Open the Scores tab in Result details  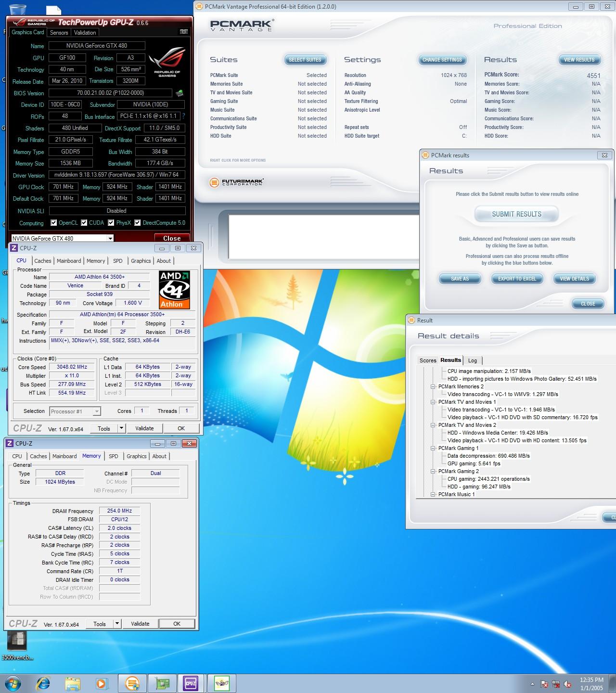click(x=428, y=360)
